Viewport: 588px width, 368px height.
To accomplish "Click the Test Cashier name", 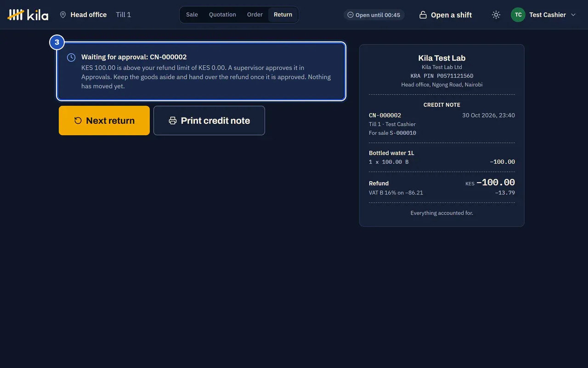I will coord(548,15).
